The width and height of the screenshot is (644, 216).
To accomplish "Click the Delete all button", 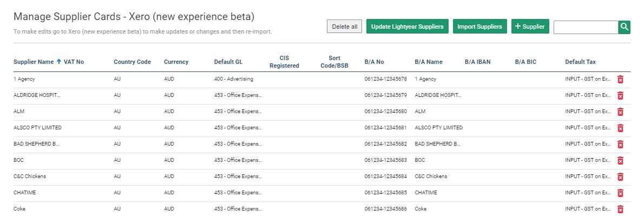I will tap(344, 27).
